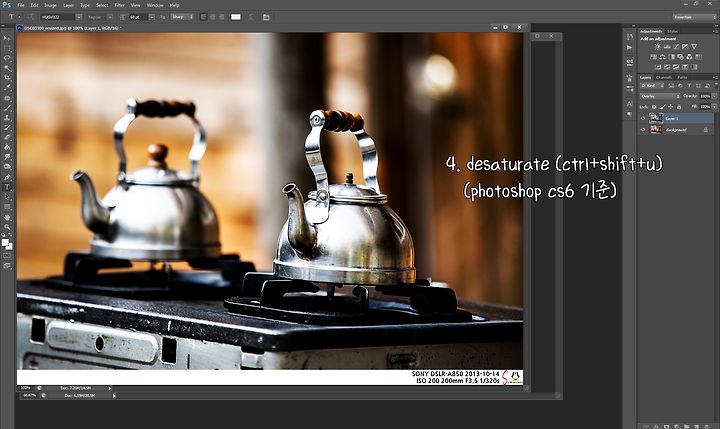720x429 pixels.
Task: Select the Pen tool
Action: point(7,177)
